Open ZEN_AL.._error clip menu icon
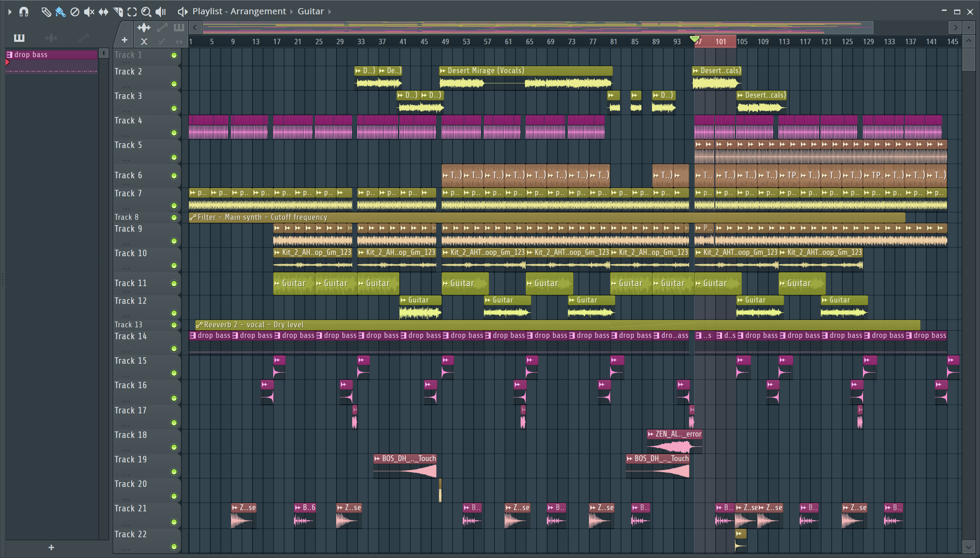The image size is (980, 558). tap(651, 434)
